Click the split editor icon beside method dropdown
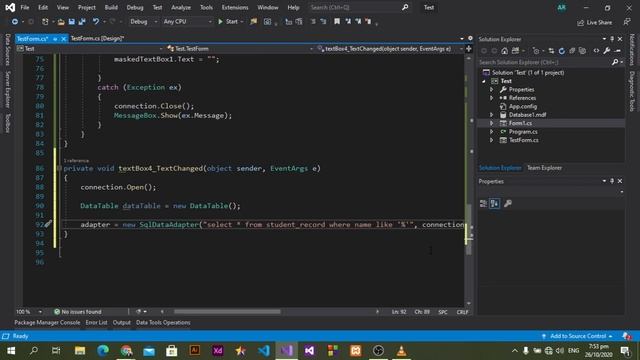Image resolution: width=640 pixels, height=360 pixels. click(469, 49)
